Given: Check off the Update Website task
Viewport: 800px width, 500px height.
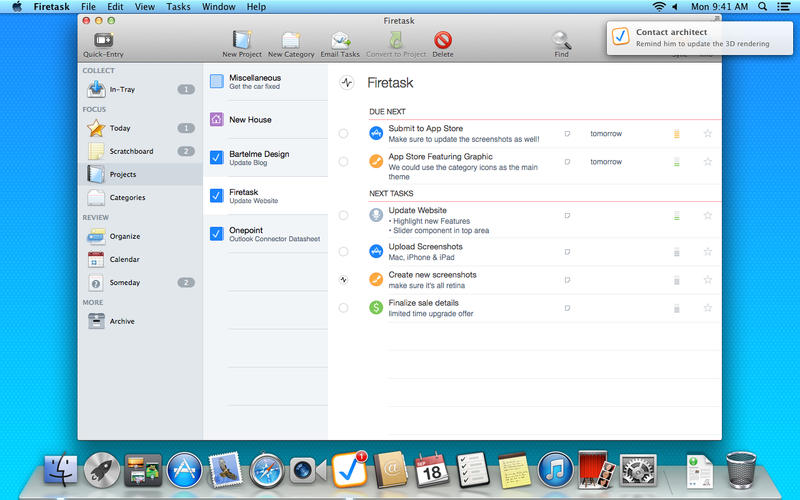Looking at the screenshot, I should tap(344, 215).
